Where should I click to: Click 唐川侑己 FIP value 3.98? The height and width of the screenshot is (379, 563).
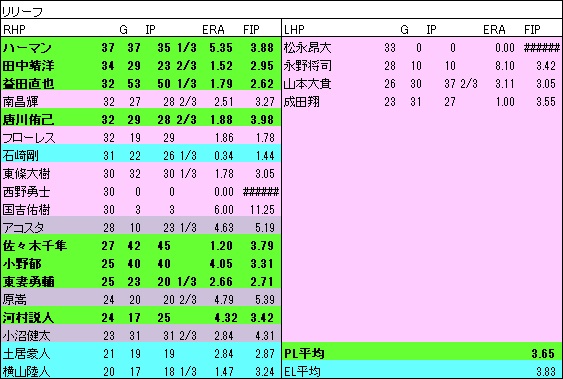(262, 120)
